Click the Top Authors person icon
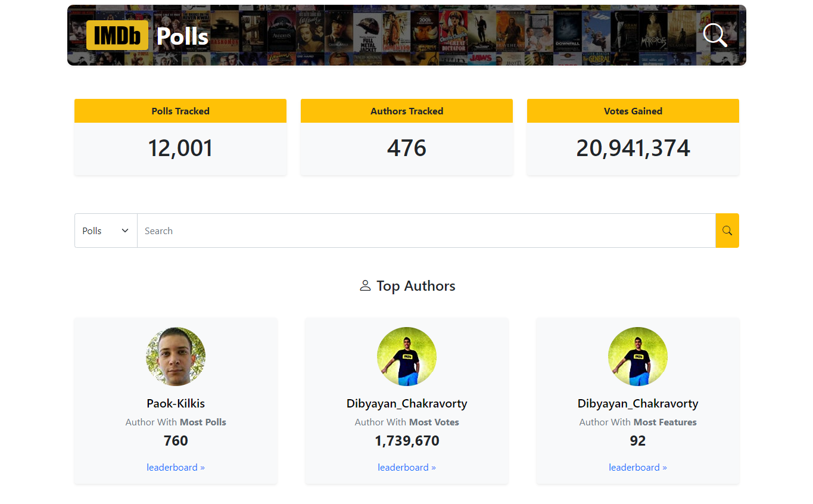The height and width of the screenshot is (504, 813). (365, 286)
